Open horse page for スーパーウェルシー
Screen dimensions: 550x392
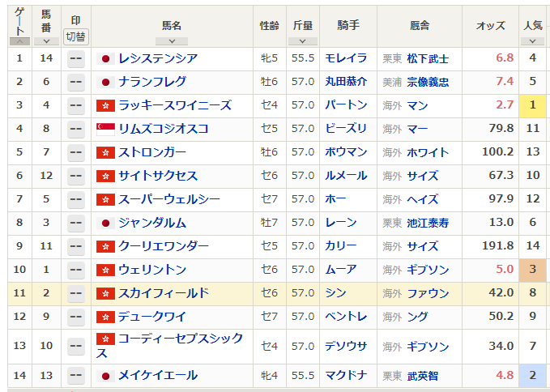pyautogui.click(x=169, y=199)
